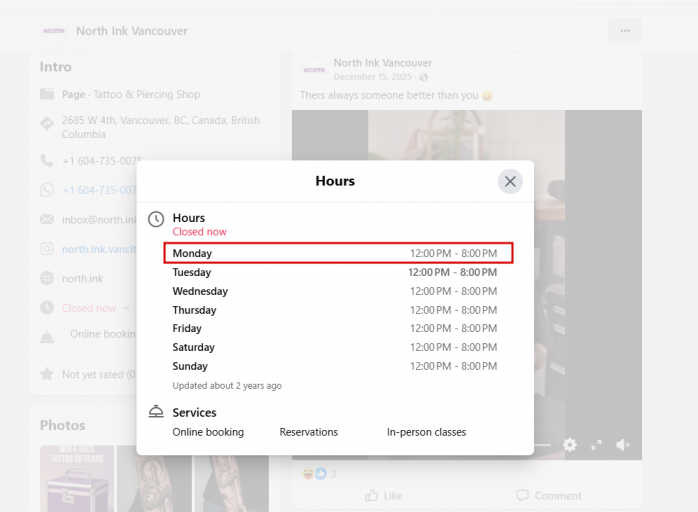Click the page flag icon beside Tattoo & Piercing Shop

(x=47, y=94)
